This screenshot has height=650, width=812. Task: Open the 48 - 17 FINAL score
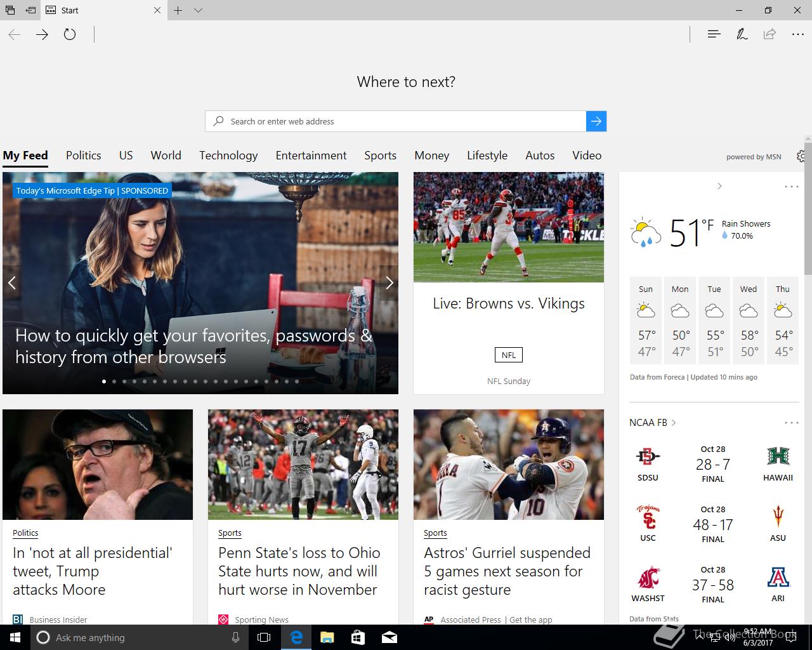(x=713, y=524)
